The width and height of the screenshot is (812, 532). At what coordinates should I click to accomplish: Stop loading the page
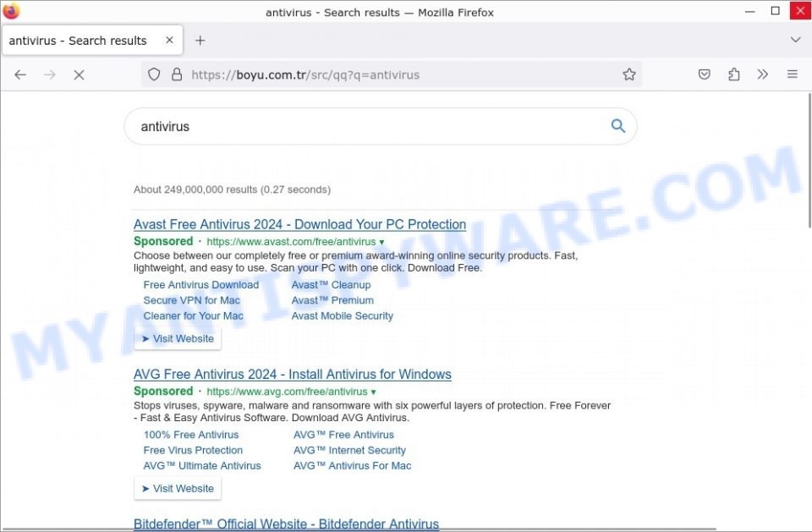[x=79, y=75]
